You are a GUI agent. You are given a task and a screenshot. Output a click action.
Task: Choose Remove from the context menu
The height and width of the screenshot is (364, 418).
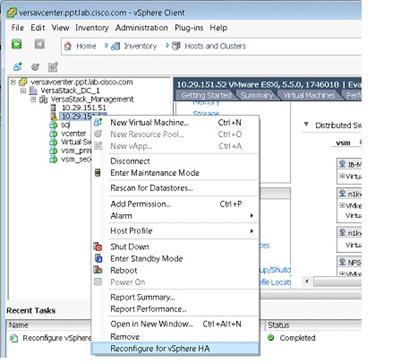175,336
